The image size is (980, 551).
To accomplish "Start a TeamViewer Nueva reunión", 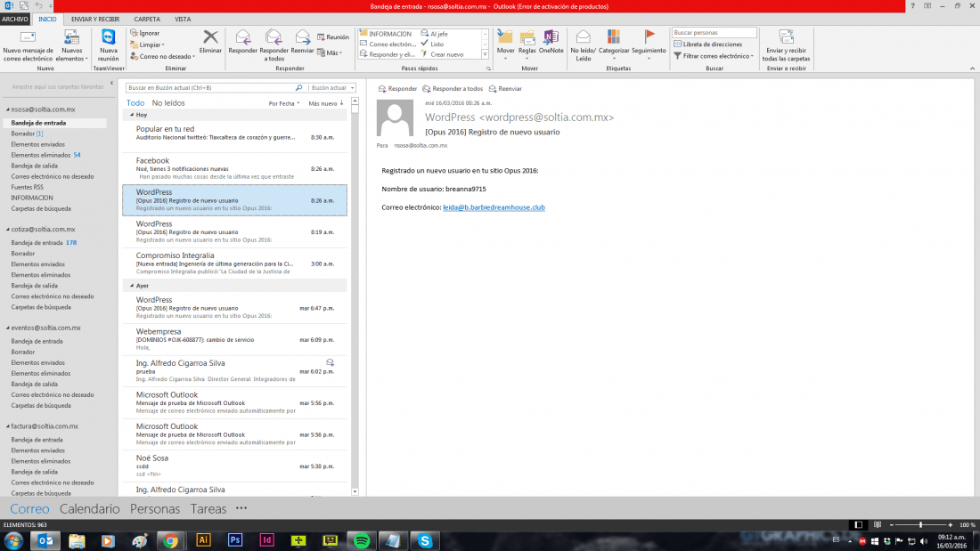I will [108, 45].
